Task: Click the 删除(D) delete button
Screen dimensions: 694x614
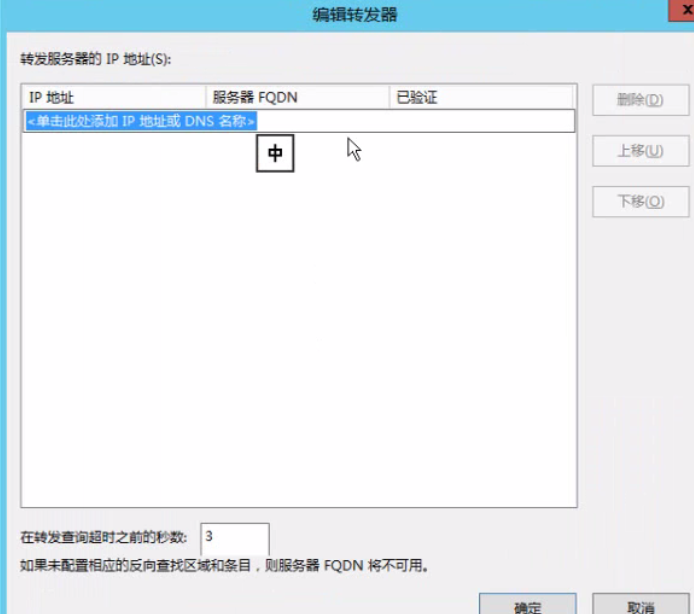Action: coord(640,100)
